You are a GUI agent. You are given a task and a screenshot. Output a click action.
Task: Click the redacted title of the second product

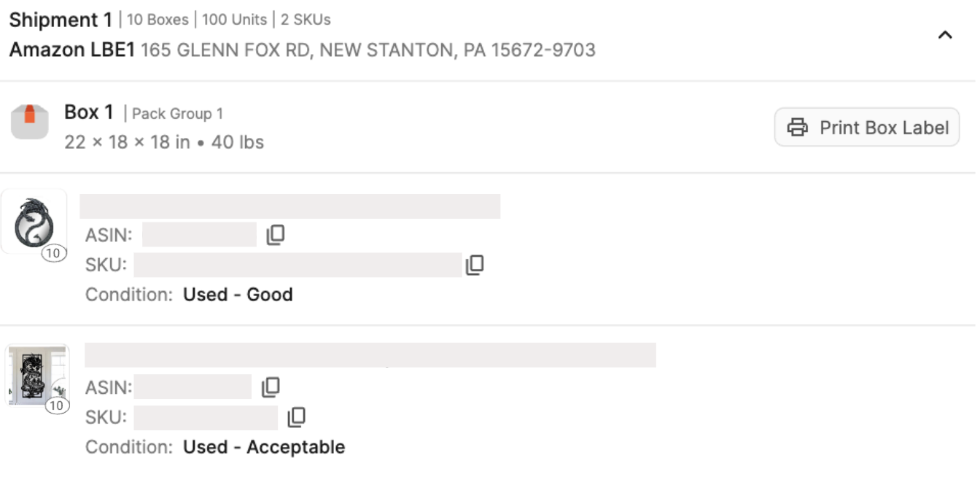point(370,354)
